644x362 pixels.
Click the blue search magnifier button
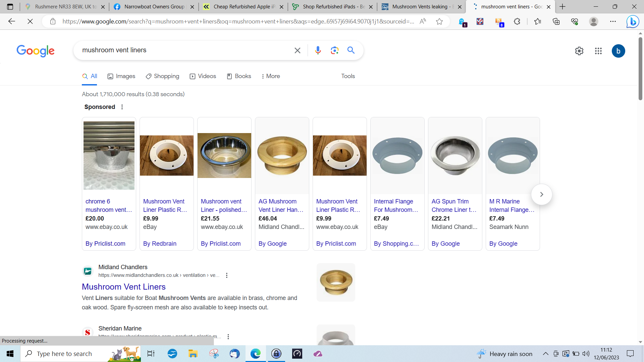(351, 50)
